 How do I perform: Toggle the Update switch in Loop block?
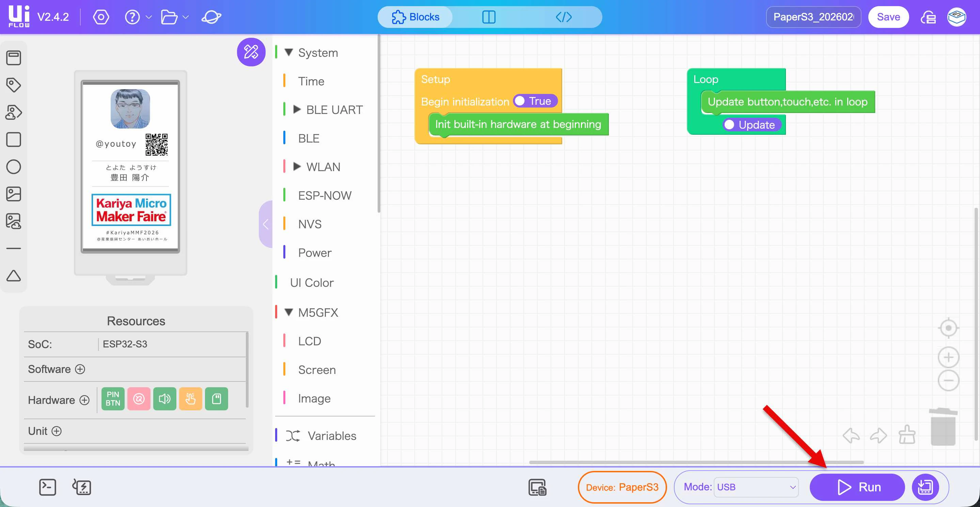752,125
